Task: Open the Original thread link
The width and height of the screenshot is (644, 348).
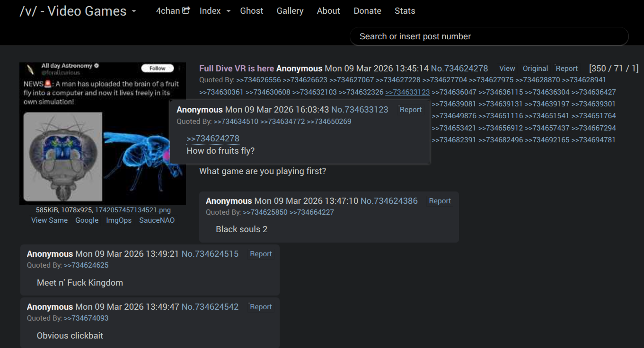Action: pyautogui.click(x=535, y=69)
